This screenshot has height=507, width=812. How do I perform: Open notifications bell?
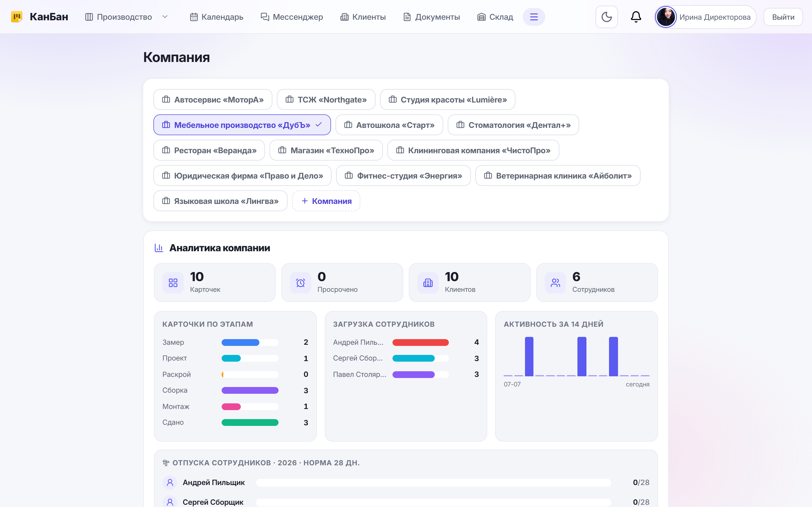click(x=636, y=17)
